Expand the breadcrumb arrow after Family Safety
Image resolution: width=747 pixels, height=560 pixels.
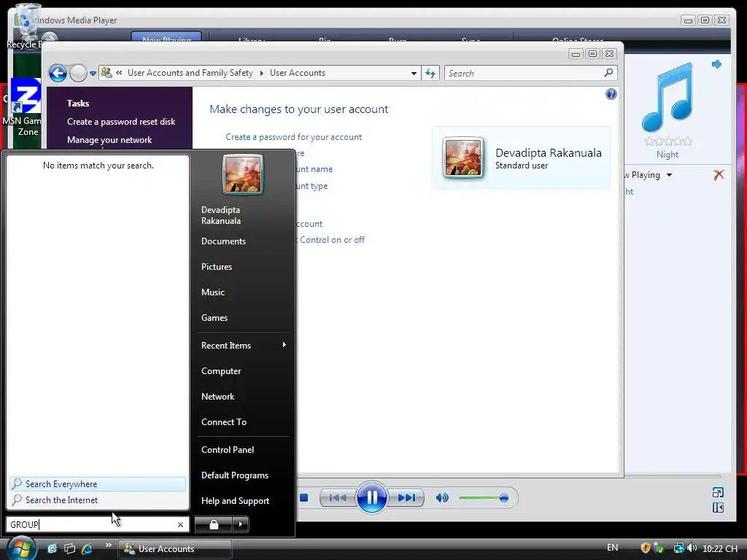(x=262, y=73)
